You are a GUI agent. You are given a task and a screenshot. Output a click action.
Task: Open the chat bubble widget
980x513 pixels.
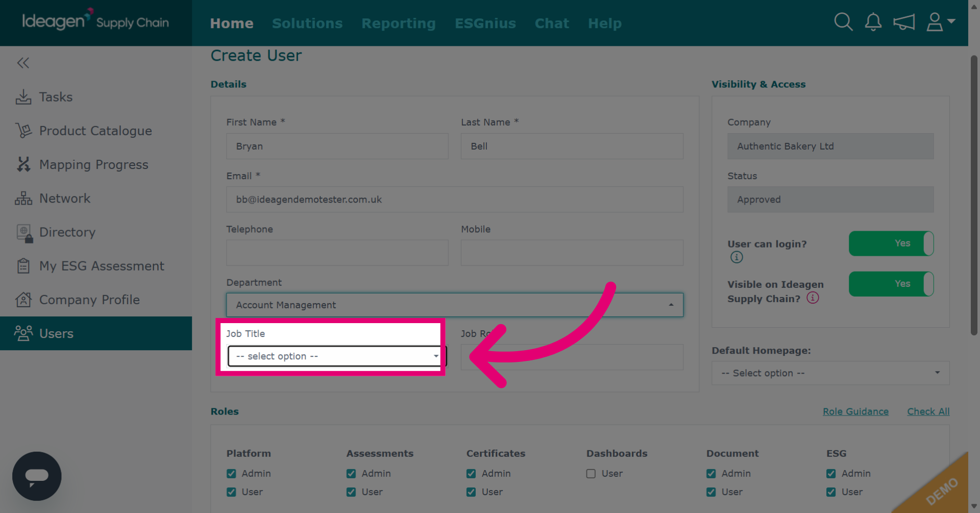[x=37, y=476]
